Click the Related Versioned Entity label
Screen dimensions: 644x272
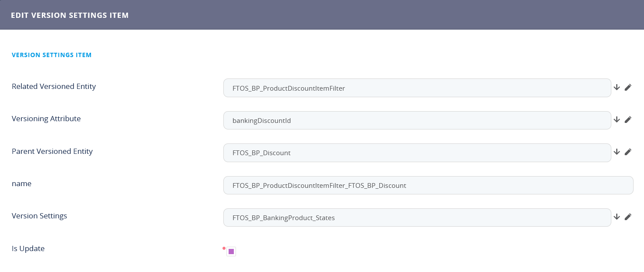(x=54, y=86)
